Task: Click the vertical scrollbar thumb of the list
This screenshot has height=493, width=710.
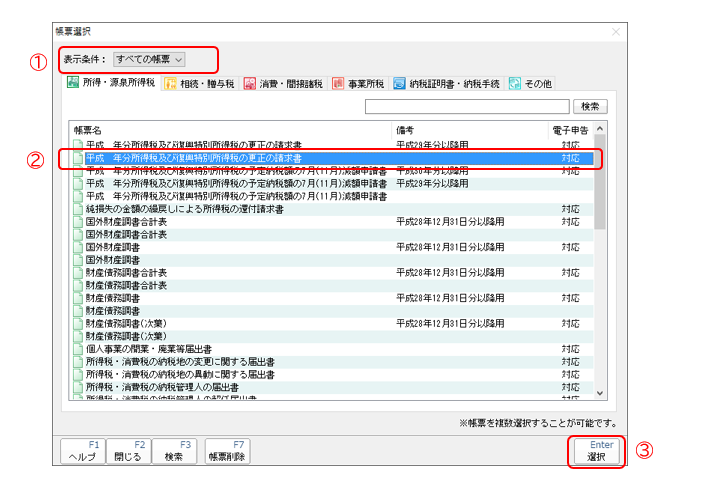Action: (600, 182)
